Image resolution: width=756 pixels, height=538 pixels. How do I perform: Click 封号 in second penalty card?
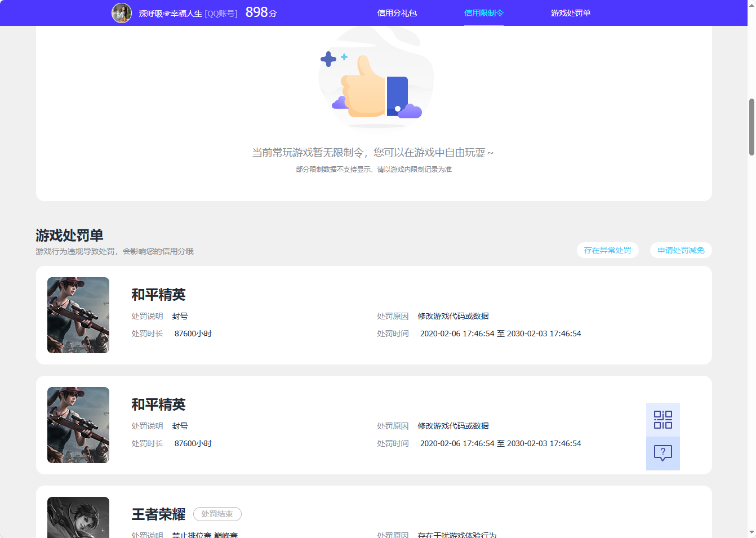coord(180,426)
